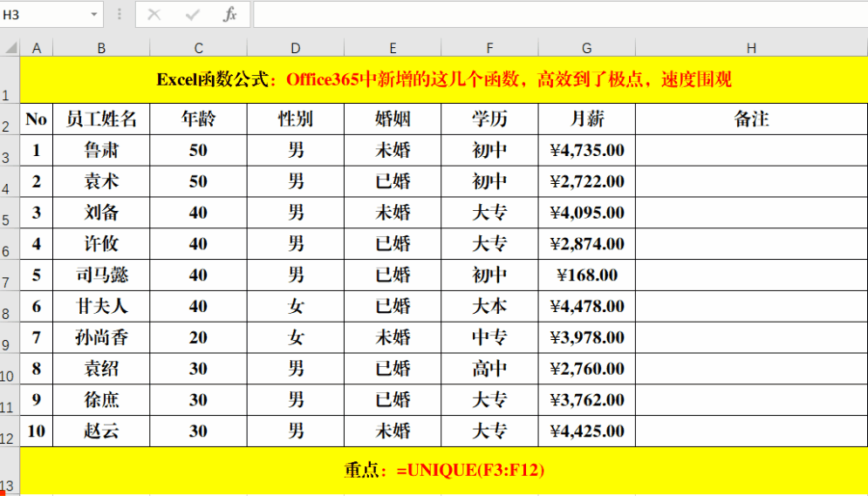Select salary cell ¥168.00
868x496 pixels.
[587, 275]
